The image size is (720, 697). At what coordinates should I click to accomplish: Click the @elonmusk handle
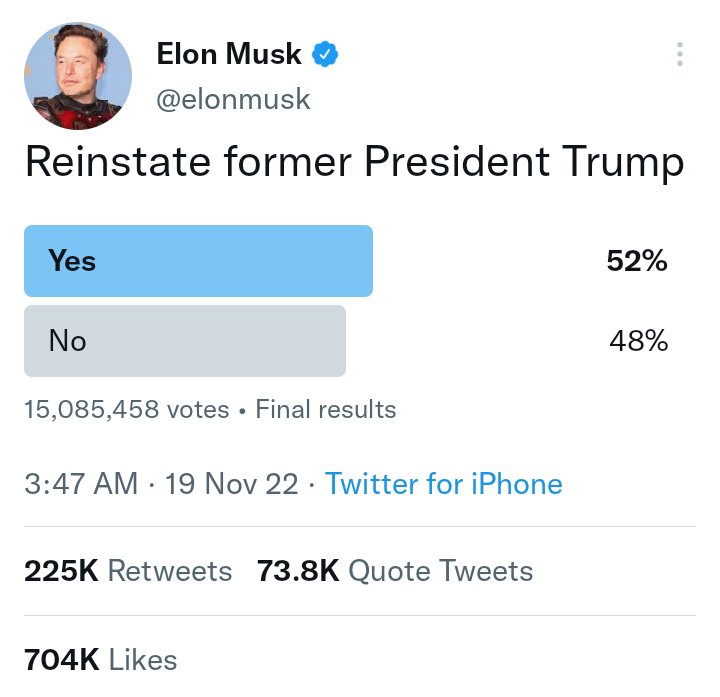tap(233, 99)
